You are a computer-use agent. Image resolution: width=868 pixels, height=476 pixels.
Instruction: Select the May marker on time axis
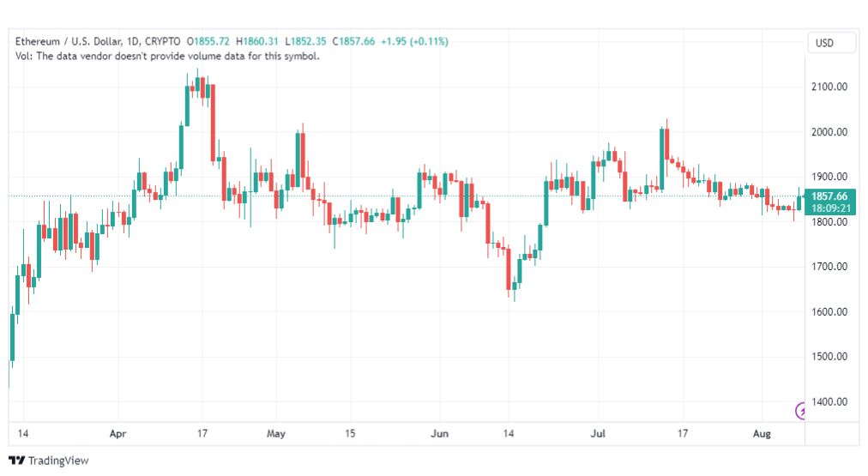click(275, 433)
